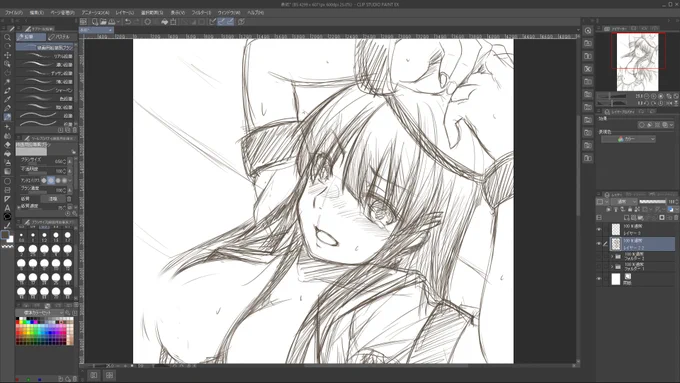Show the フォルダー 1 folder layer

[x=599, y=267]
